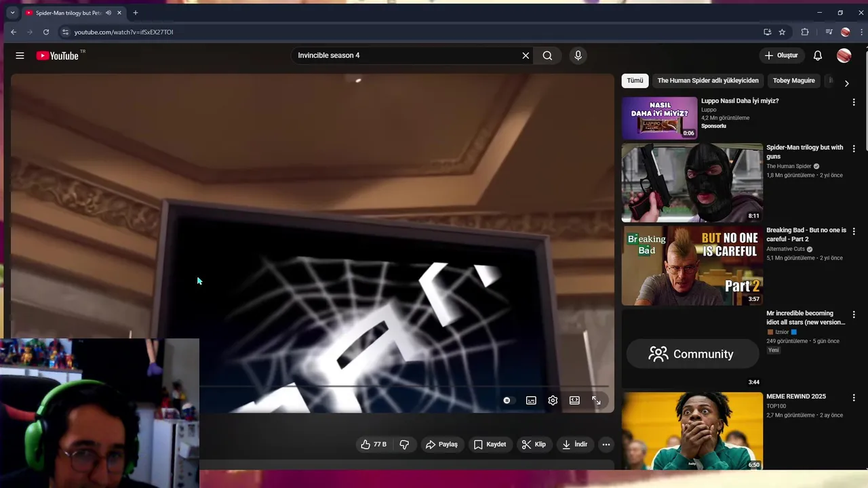Mute the tab via speaker icon
Viewport: 868px width, 488px height.
tap(108, 13)
